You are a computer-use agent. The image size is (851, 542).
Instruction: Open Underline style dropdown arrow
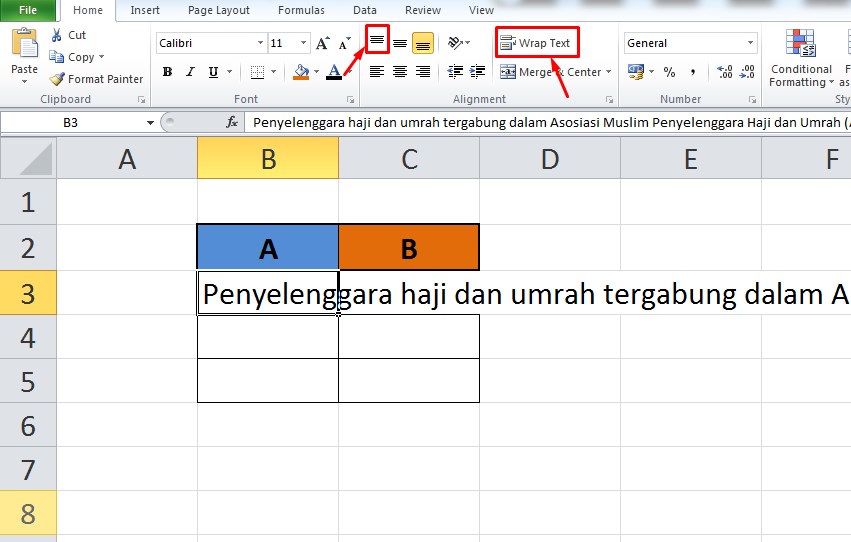point(230,72)
